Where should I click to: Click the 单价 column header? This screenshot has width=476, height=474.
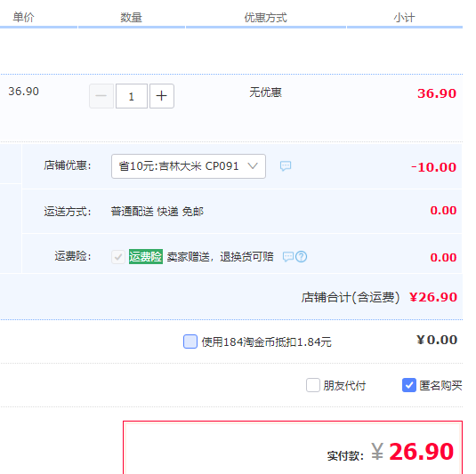click(23, 17)
